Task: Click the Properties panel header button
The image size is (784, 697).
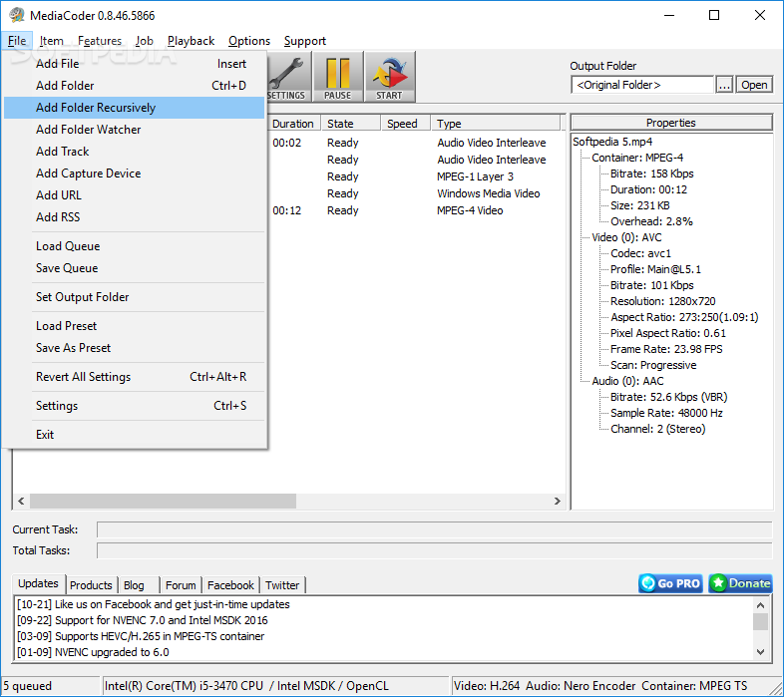Action: pos(671,123)
